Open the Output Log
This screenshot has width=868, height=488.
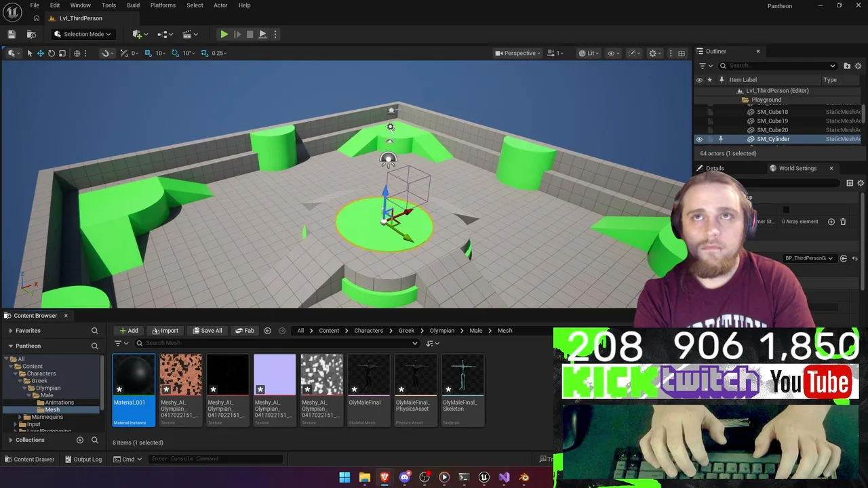(x=83, y=459)
